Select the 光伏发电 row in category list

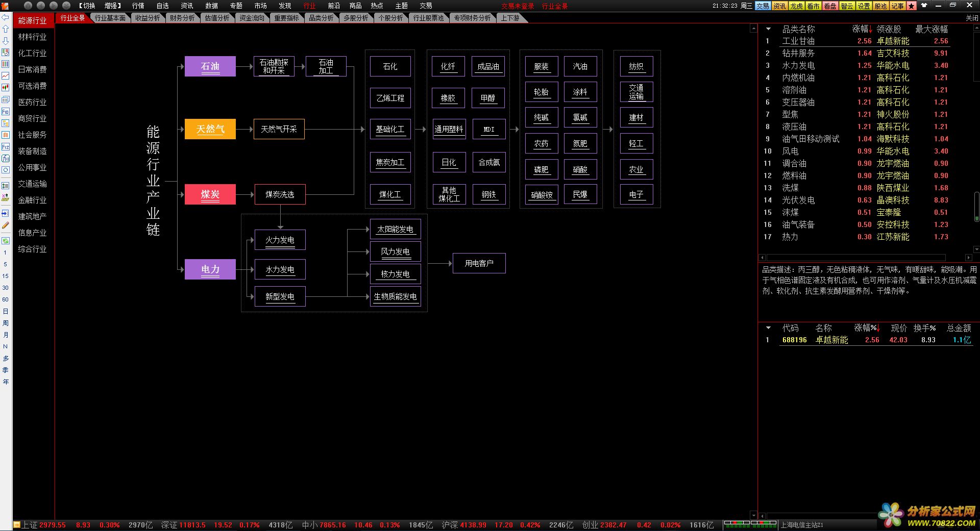857,200
